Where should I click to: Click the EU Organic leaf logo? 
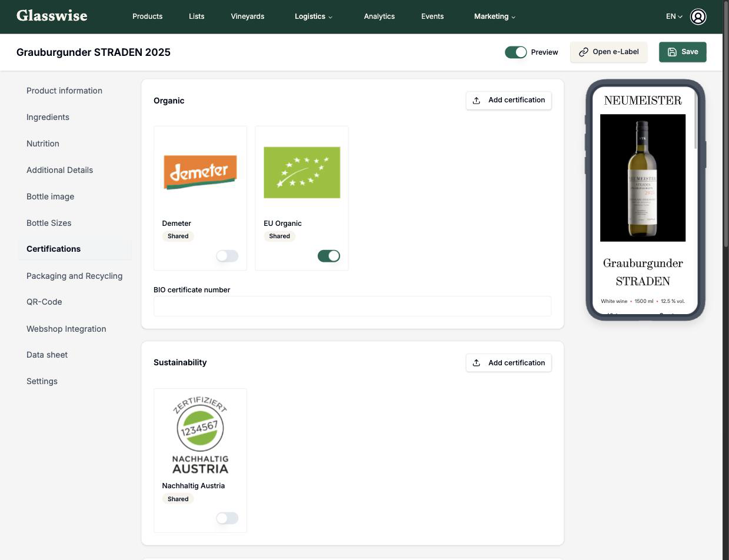tap(302, 172)
